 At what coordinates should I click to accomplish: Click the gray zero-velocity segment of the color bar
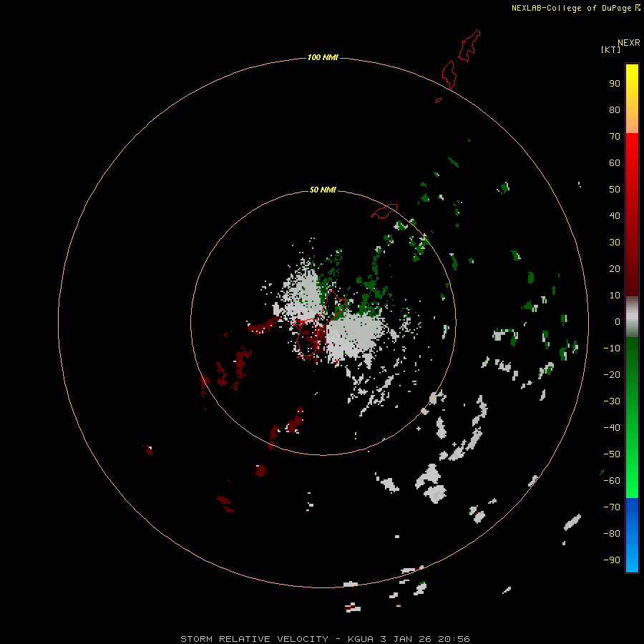(x=632, y=317)
